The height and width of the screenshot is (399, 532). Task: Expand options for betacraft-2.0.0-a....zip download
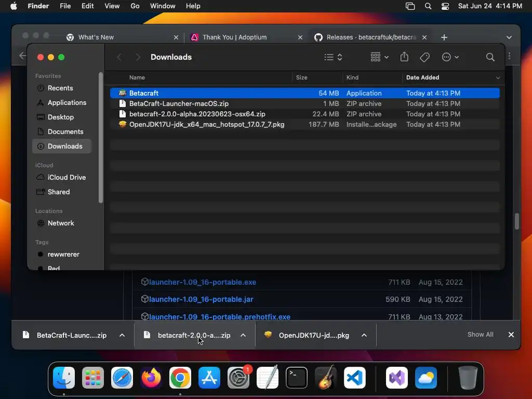(243, 335)
